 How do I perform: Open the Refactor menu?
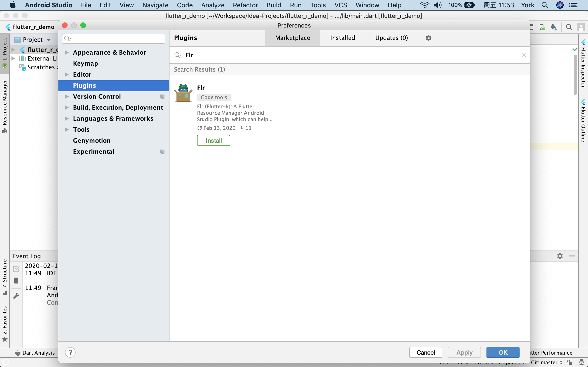(x=245, y=5)
